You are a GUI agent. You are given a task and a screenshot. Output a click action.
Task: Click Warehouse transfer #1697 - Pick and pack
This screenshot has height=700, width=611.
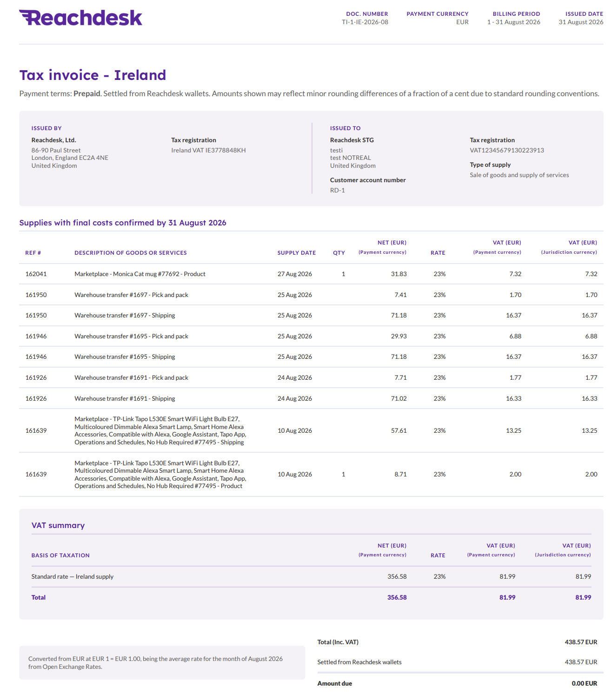click(131, 295)
